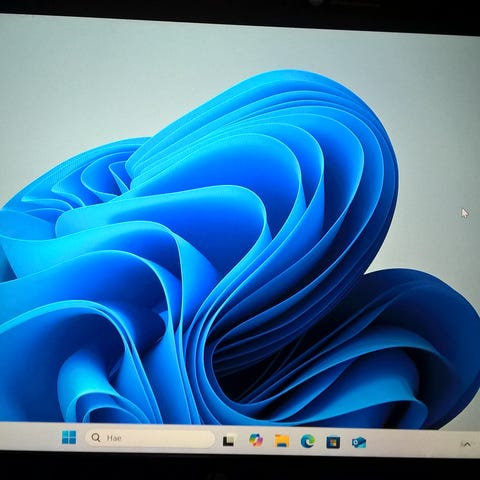Screen dimensions: 480x480
Task: Launch Microsoft Edge browser
Action: pos(307,442)
